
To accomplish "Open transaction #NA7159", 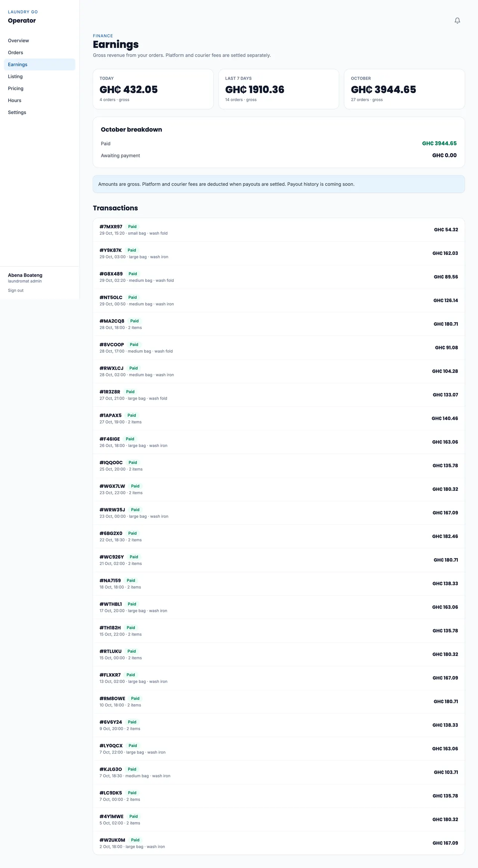I will [279, 583].
